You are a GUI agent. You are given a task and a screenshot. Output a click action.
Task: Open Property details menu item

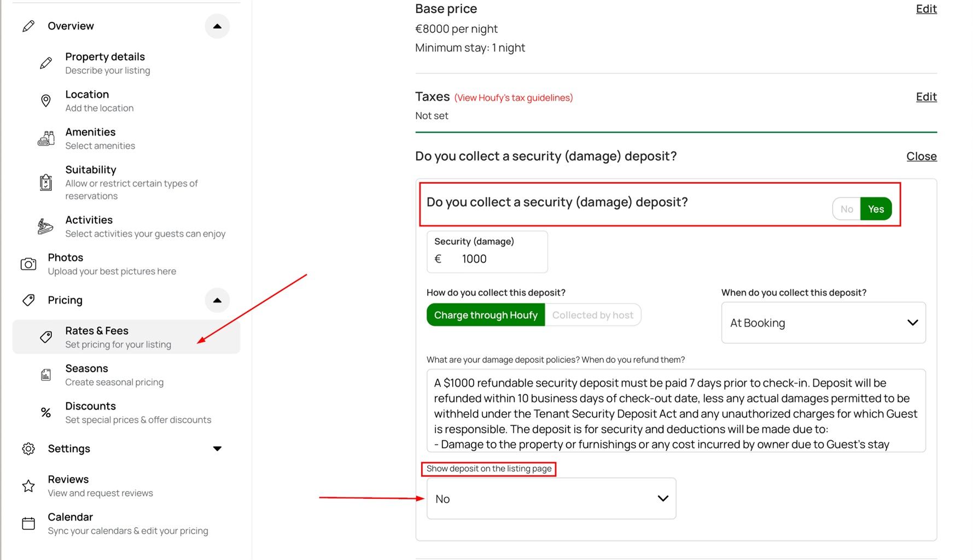105,63
